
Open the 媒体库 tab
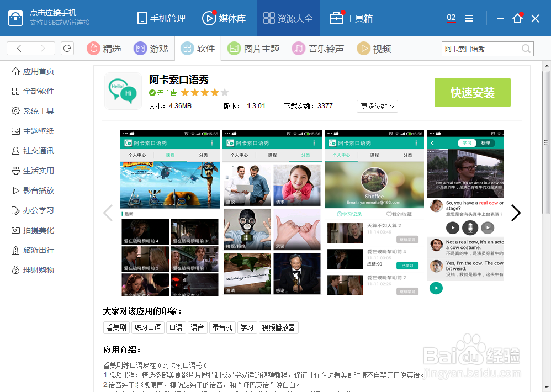coord(224,18)
